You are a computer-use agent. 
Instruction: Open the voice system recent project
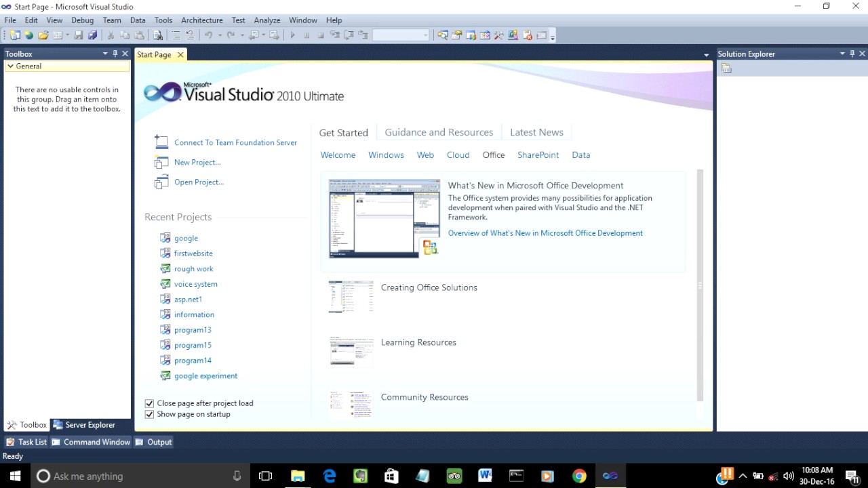(196, 284)
